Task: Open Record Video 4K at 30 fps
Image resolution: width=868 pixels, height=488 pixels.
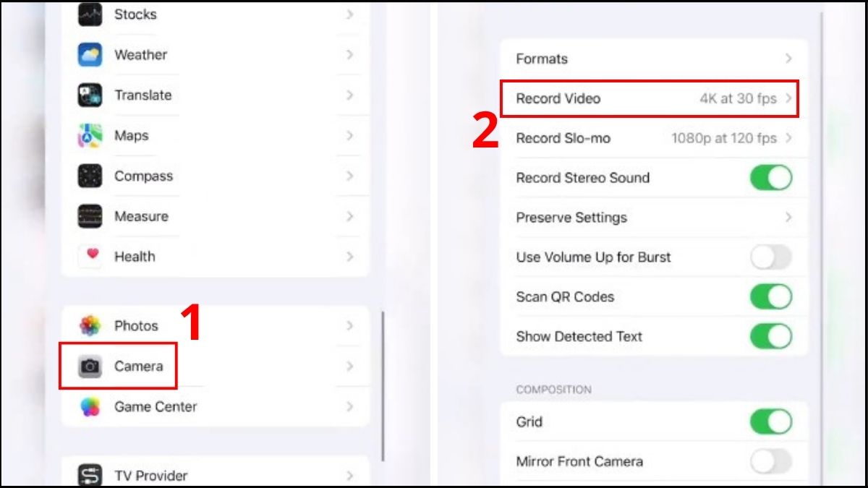Action: point(650,99)
